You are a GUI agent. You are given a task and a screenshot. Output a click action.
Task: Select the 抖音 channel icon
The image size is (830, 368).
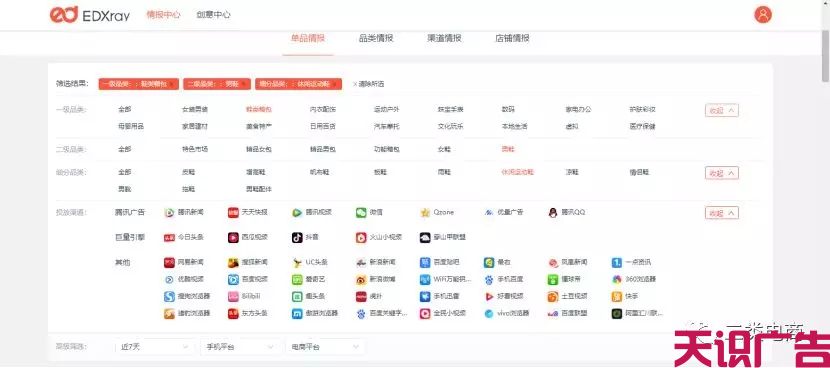click(x=297, y=238)
